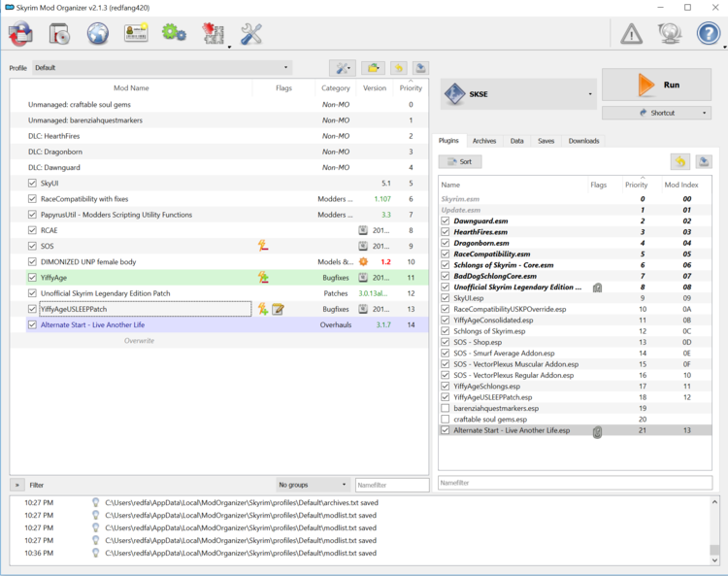Toggle the DIMONIZED UNP female body checkbox

point(32,261)
